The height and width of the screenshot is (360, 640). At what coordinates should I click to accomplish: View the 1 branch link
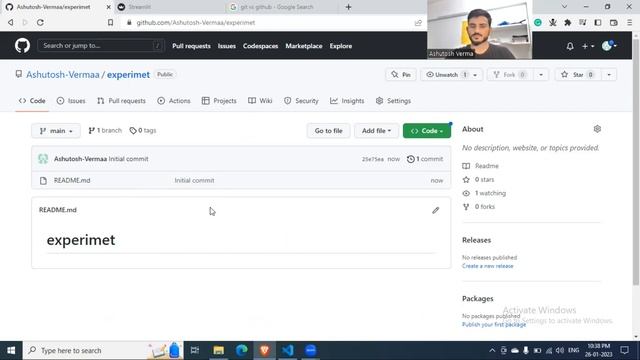pos(105,131)
